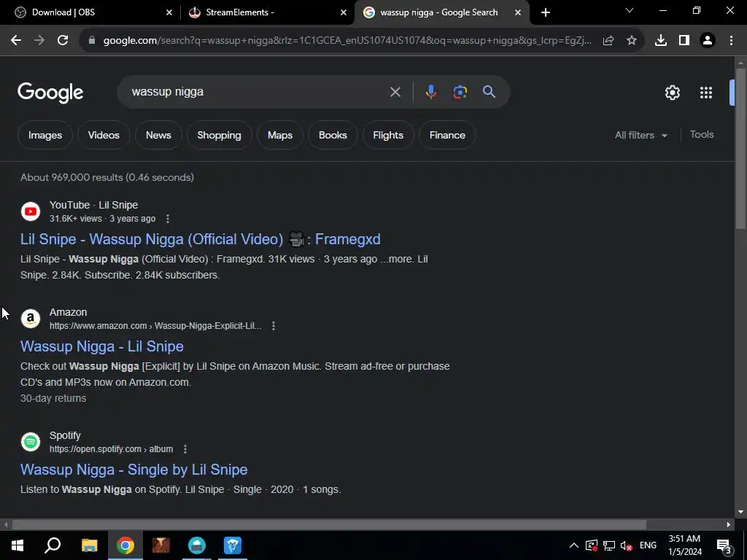Clear the search box with the X icon
Image resolution: width=747 pixels, height=560 pixels.
[395, 92]
